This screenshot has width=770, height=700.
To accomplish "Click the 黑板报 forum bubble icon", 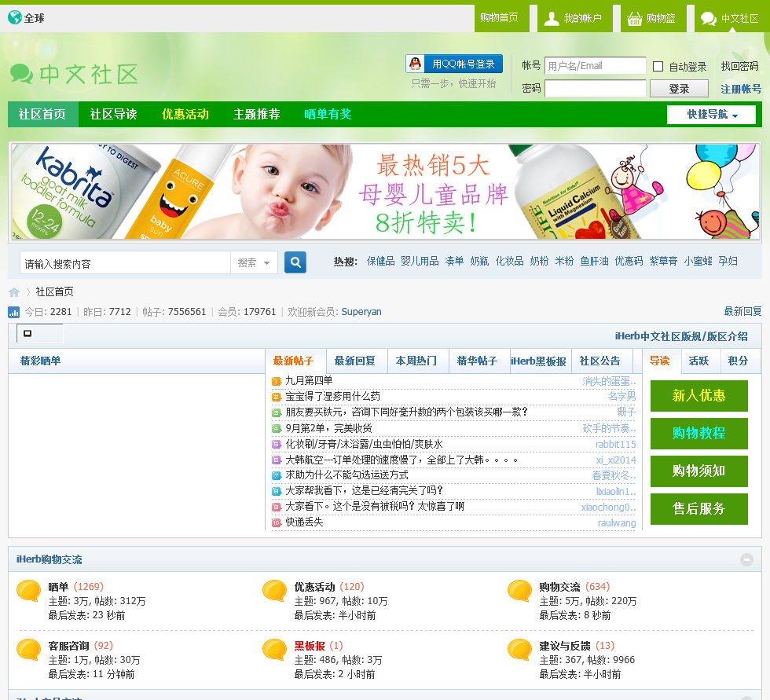I will click(x=274, y=650).
